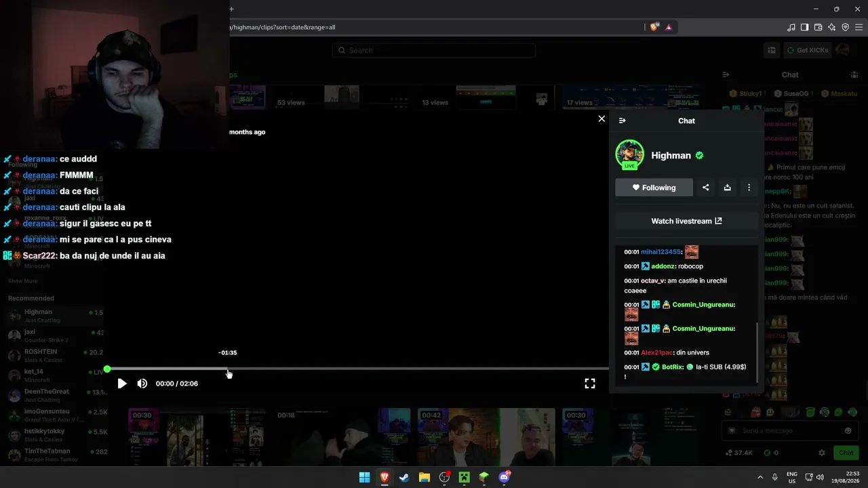Image resolution: width=868 pixels, height=488 pixels.
Task: Open chat settings gear
Action: click(822, 453)
